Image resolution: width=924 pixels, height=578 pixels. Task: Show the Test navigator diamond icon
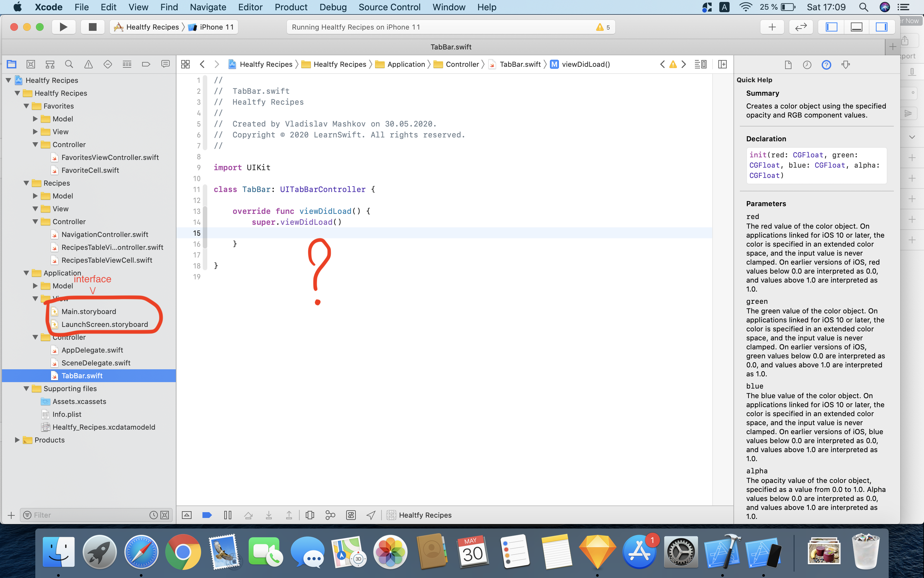pyautogui.click(x=108, y=64)
